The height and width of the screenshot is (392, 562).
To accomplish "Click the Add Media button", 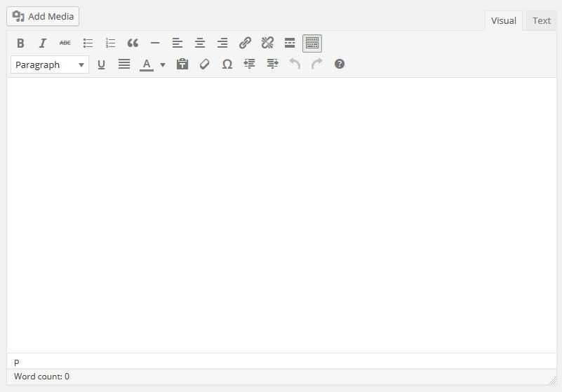I will coord(43,17).
